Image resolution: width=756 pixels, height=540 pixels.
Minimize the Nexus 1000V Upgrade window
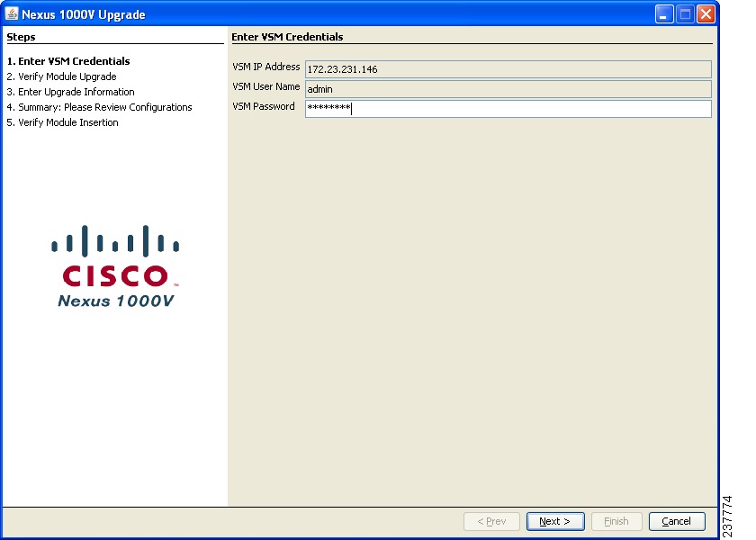pos(664,14)
